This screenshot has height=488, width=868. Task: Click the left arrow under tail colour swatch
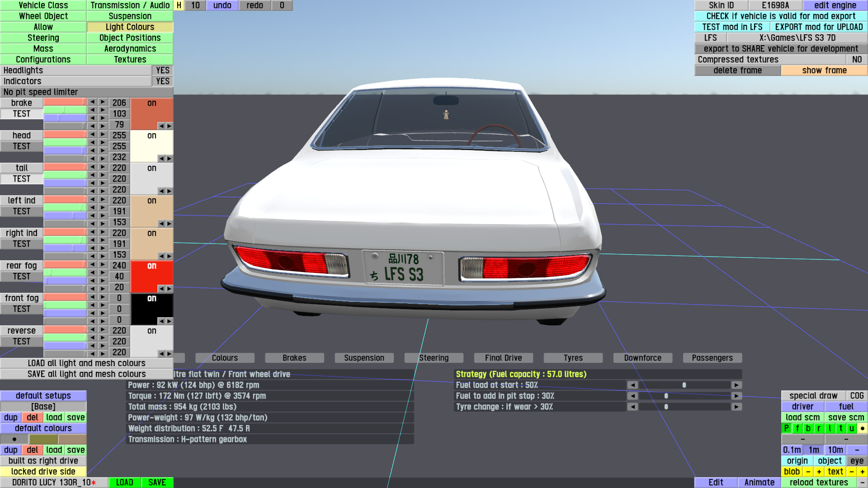[161, 191]
